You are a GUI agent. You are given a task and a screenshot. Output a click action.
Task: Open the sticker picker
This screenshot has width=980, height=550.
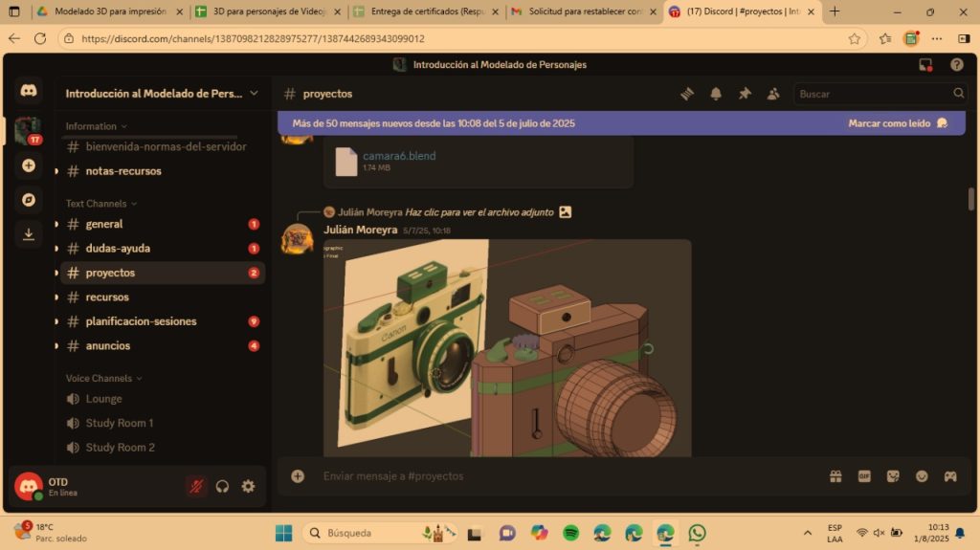pyautogui.click(x=893, y=475)
